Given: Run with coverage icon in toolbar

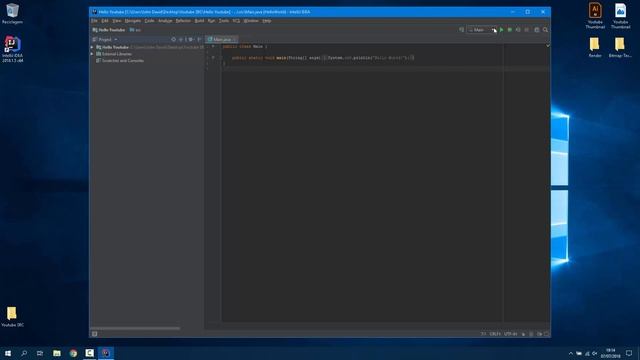Looking at the screenshot, I should tap(518, 30).
